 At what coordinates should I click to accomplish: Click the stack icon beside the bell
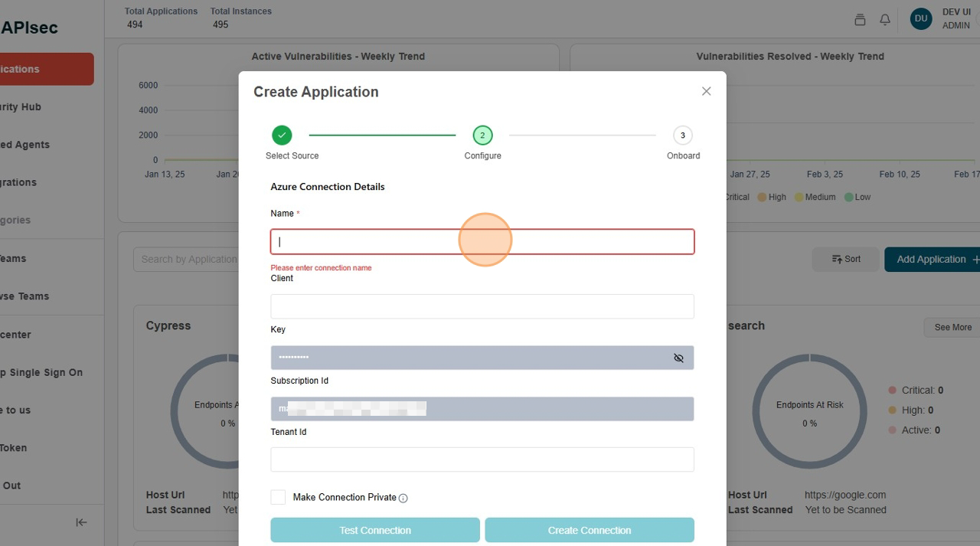coord(860,20)
